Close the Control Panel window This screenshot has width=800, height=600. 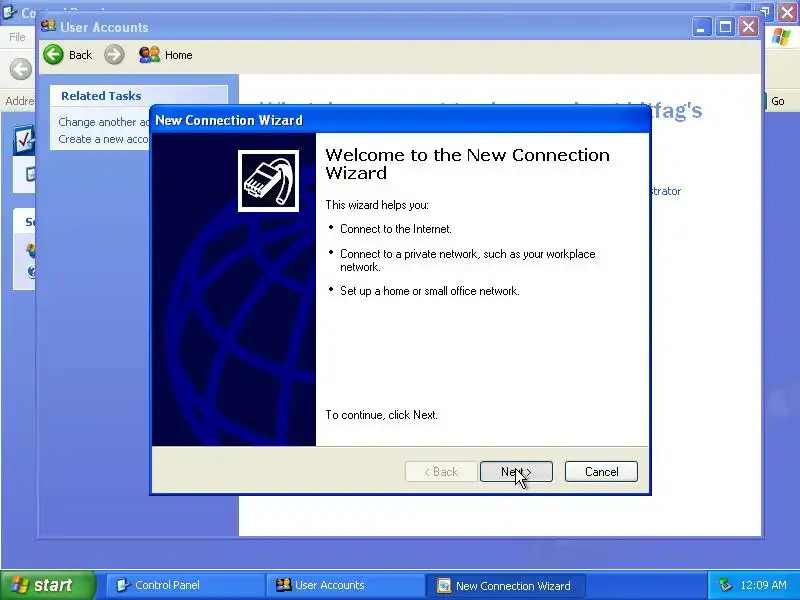(787, 12)
